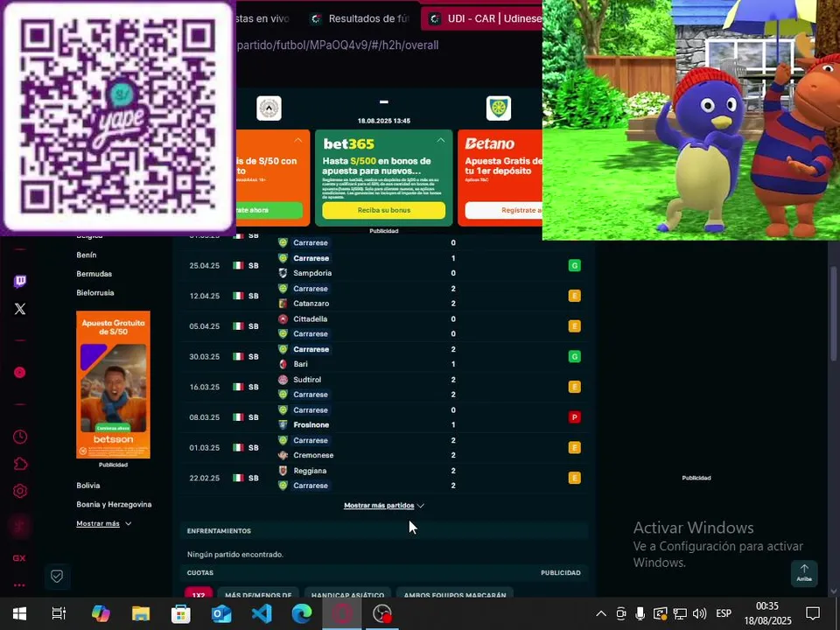
Task: Open Bosnia y Herzegovina in list
Action: [114, 504]
